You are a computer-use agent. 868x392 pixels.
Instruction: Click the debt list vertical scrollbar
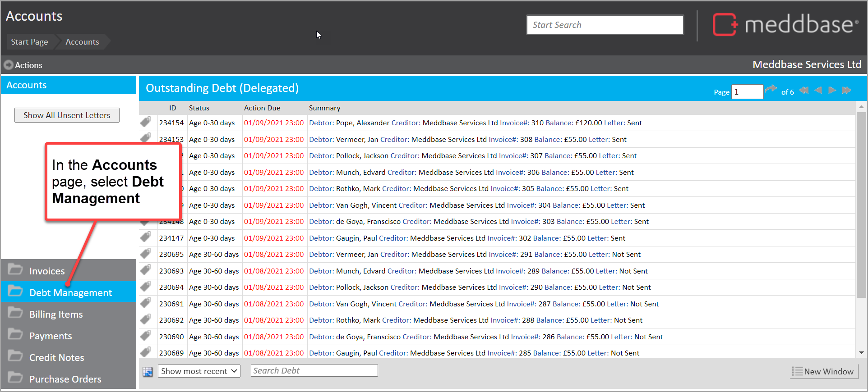point(861,203)
